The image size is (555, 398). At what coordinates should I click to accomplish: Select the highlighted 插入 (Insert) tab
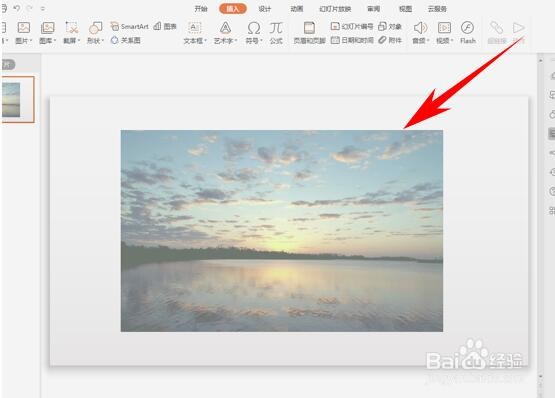tap(233, 8)
